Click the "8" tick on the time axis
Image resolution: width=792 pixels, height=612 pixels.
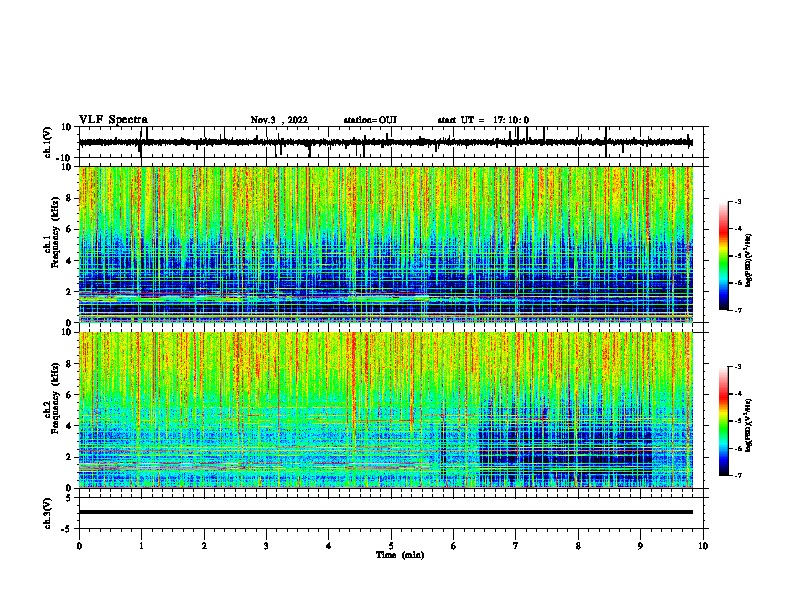point(578,546)
